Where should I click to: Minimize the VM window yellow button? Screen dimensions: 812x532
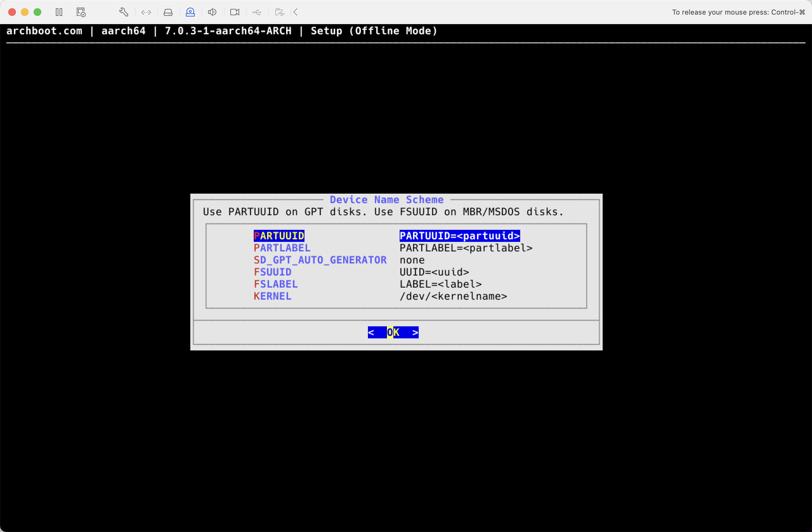coord(24,12)
